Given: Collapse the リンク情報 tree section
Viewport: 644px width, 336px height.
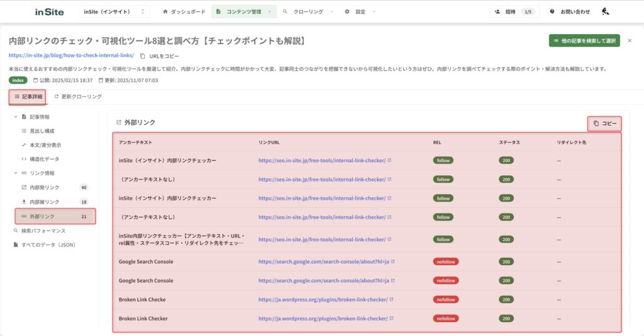Looking at the screenshot, I should (16, 173).
